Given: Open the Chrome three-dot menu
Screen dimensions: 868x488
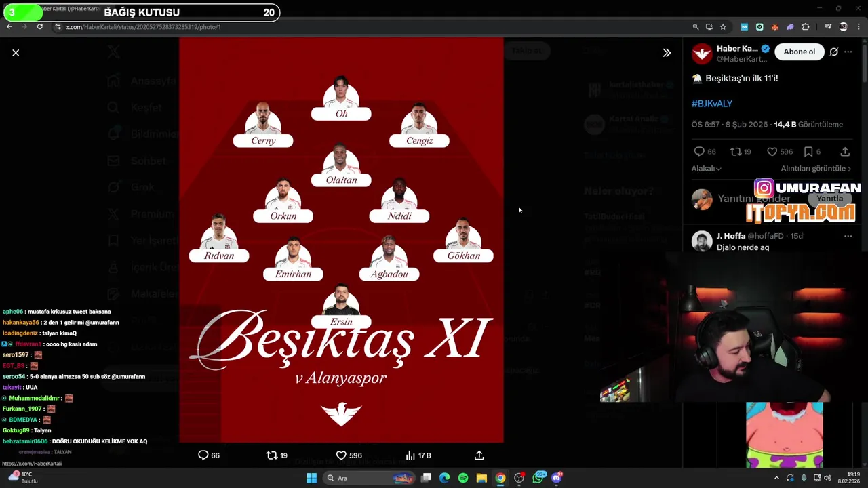Looking at the screenshot, I should (859, 27).
